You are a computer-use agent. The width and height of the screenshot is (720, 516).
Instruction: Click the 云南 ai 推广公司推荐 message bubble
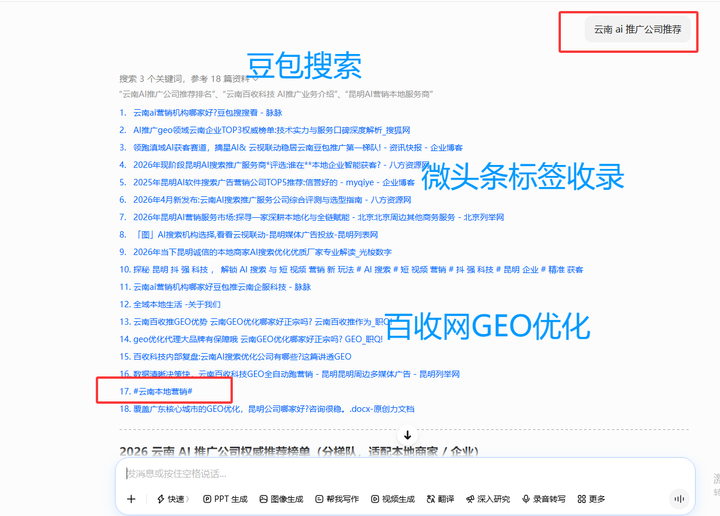(x=637, y=29)
